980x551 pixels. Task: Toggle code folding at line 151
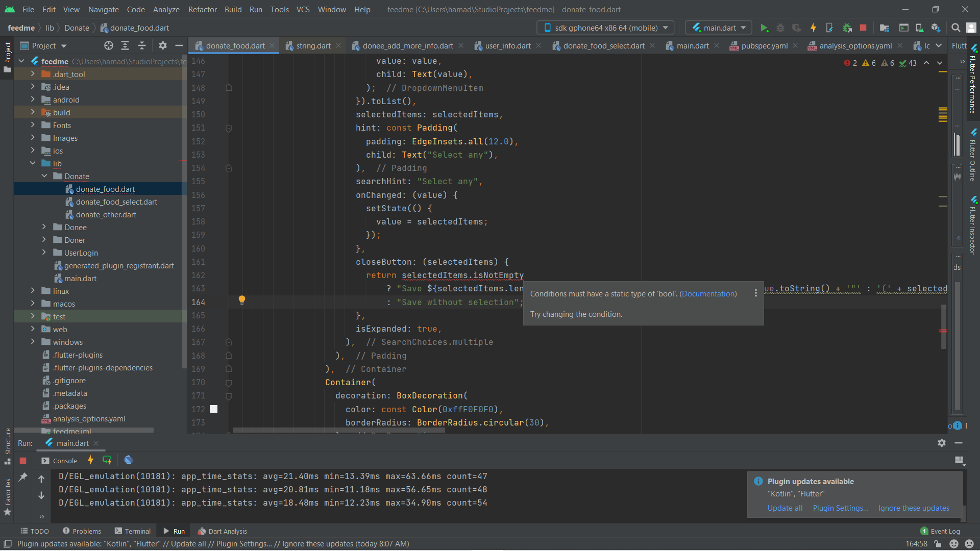point(229,128)
